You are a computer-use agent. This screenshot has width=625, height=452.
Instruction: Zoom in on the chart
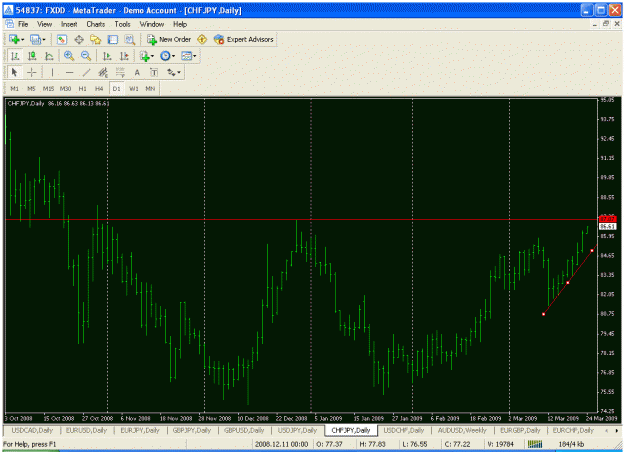click(69, 56)
